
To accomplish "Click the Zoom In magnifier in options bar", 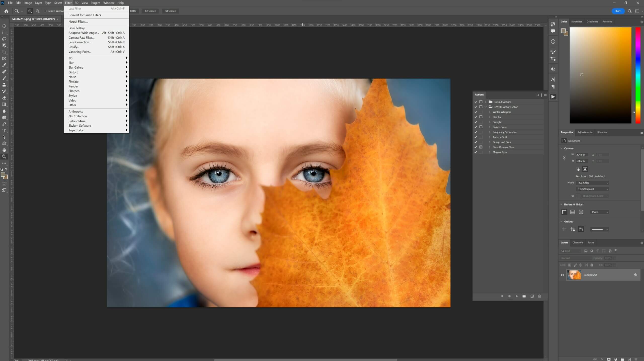I will [30, 11].
